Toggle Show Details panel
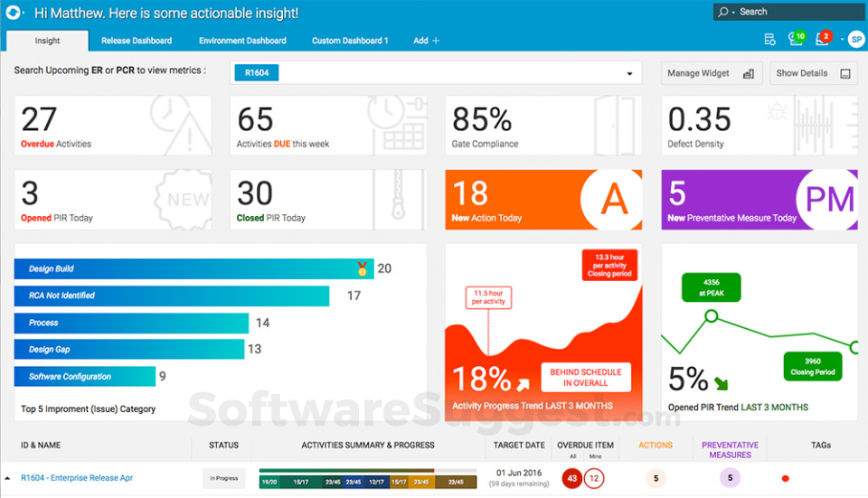 814,73
